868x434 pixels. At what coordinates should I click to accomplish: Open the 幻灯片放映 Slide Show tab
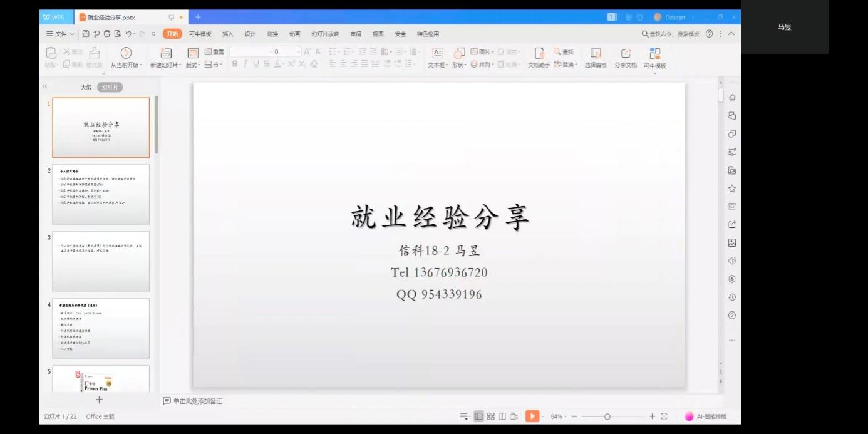click(325, 34)
